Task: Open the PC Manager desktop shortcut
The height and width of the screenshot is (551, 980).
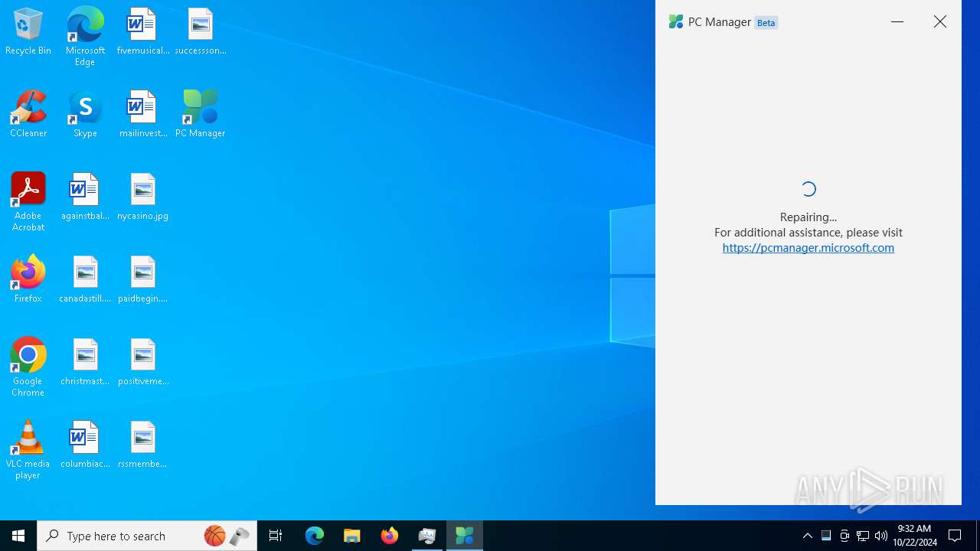Action: tap(200, 114)
